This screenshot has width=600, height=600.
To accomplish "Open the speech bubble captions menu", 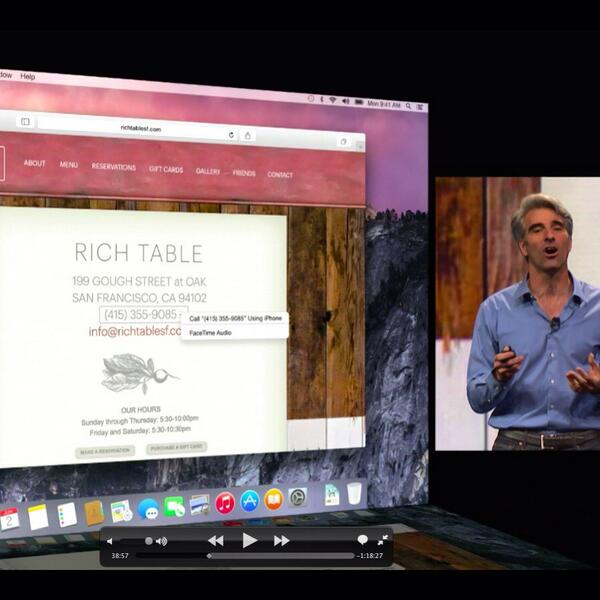I will (x=362, y=540).
